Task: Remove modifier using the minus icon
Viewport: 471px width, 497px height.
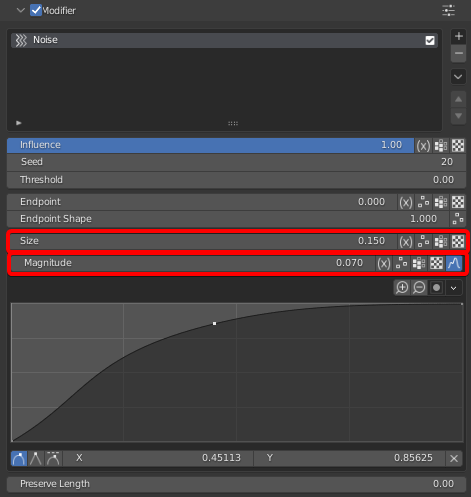Action: 458,53
